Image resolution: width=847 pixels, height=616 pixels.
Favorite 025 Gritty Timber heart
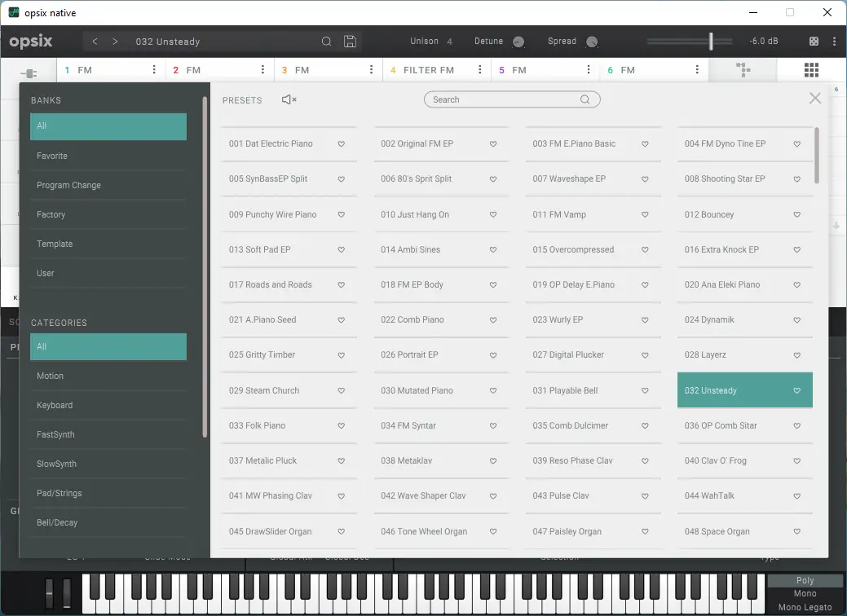point(342,355)
